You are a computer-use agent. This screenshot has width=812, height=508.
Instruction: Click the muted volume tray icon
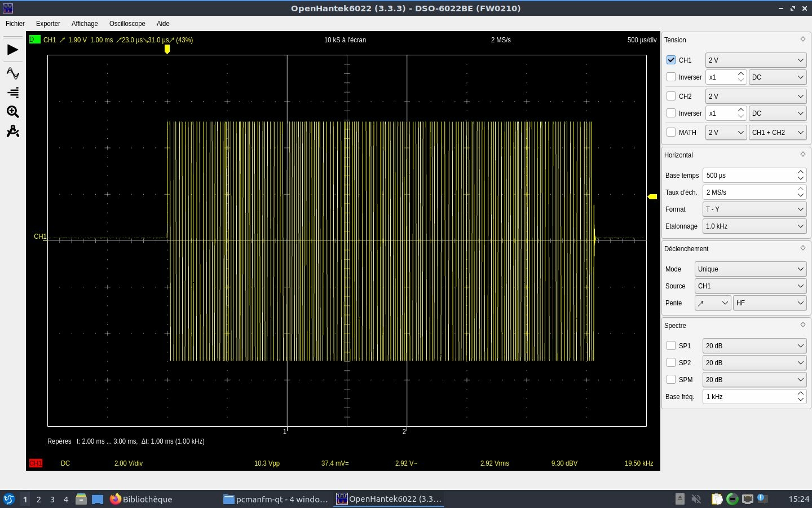[x=696, y=499]
